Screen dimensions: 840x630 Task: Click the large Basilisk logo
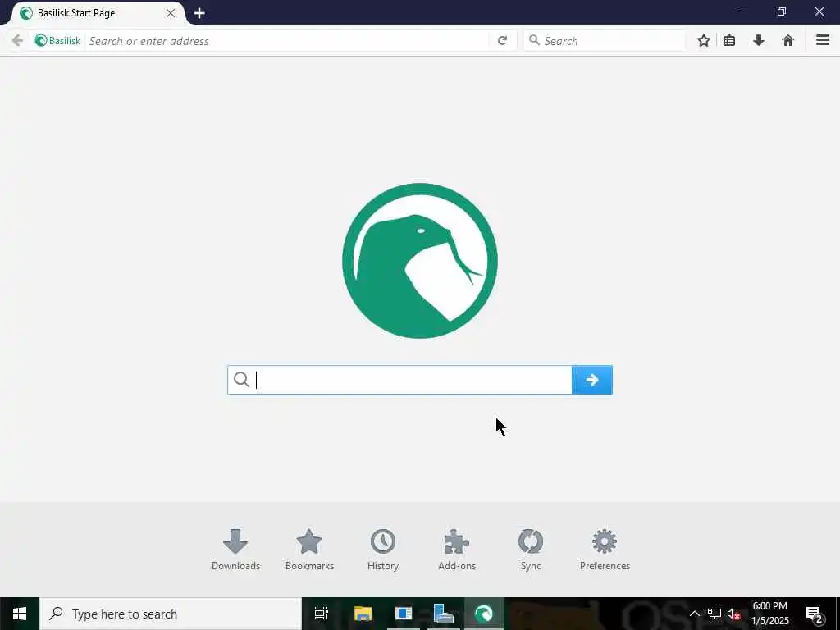(x=420, y=261)
